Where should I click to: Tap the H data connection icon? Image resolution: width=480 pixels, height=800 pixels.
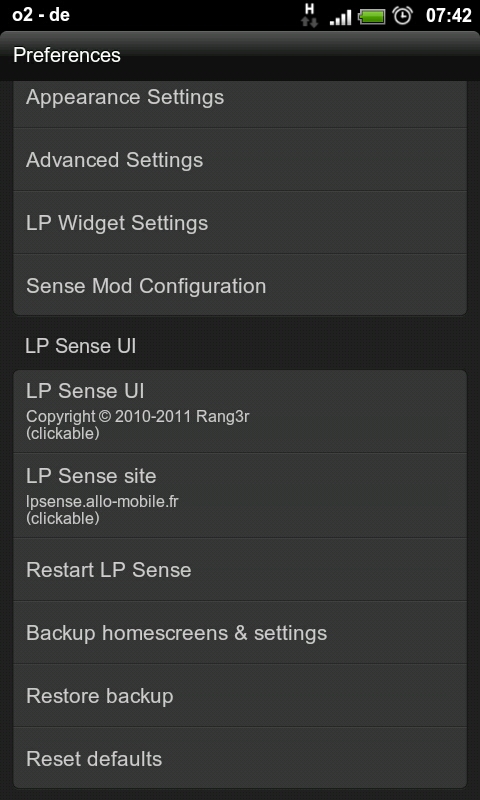[x=309, y=15]
